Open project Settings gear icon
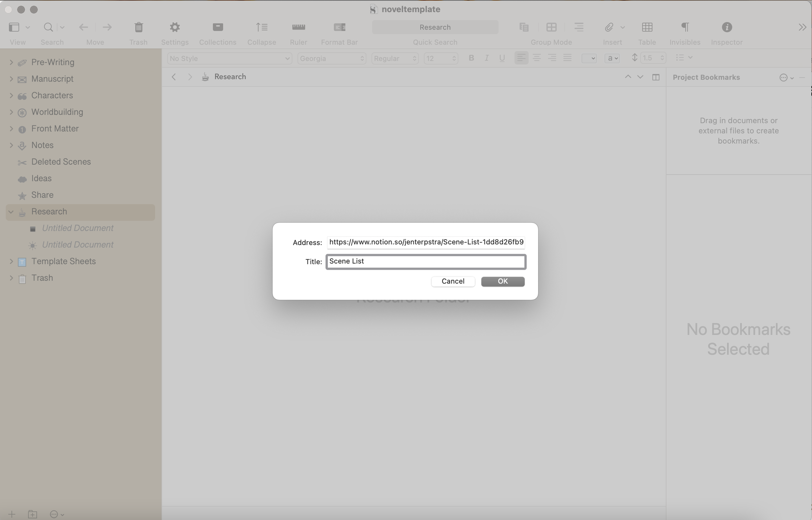 tap(175, 27)
